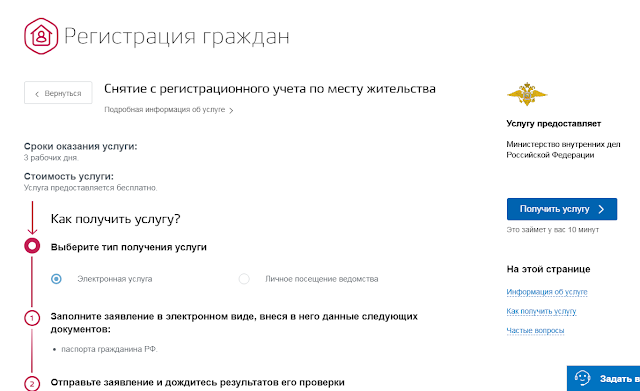Click the Регистрация граждан page title
This screenshot has height=391, width=640.
click(x=177, y=37)
